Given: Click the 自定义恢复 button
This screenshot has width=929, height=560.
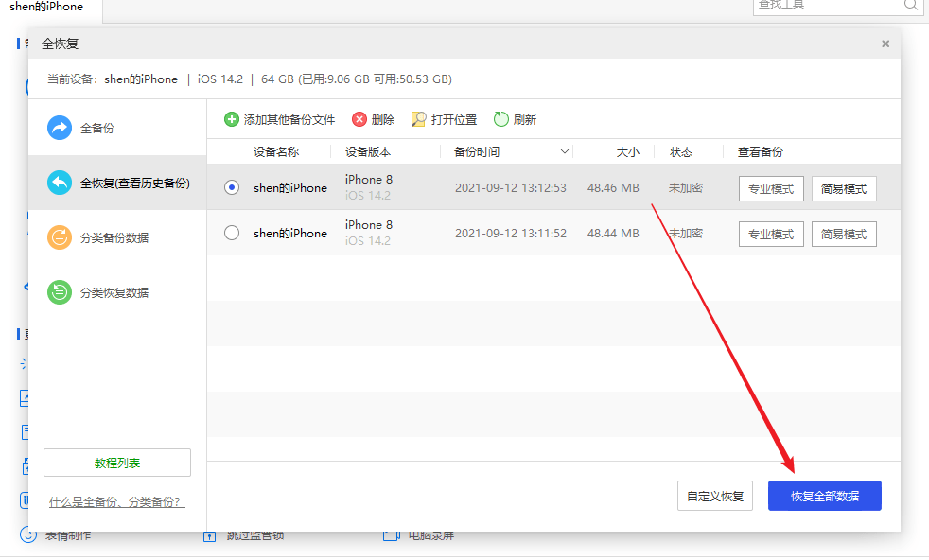Looking at the screenshot, I should coord(715,496).
